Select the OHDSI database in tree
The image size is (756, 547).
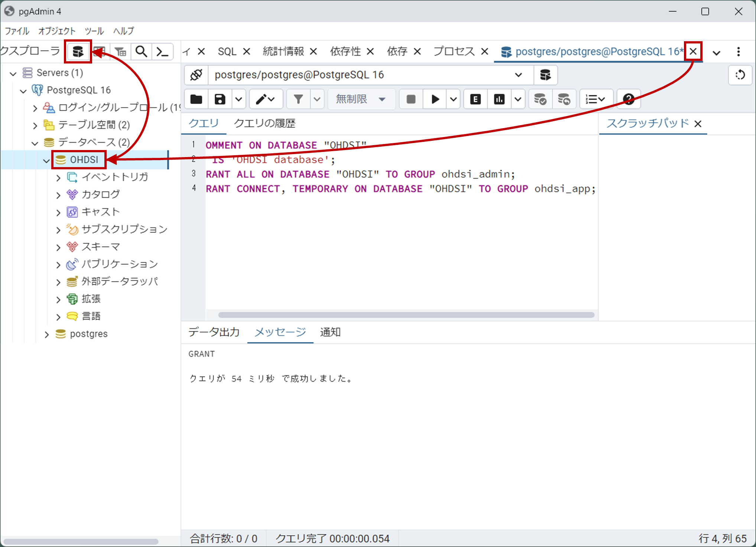[84, 160]
